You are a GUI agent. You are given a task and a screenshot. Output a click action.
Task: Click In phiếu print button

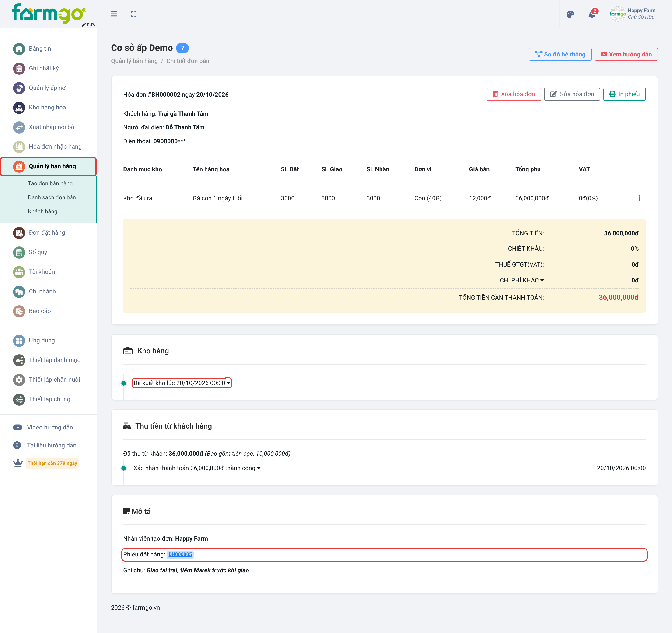point(624,94)
